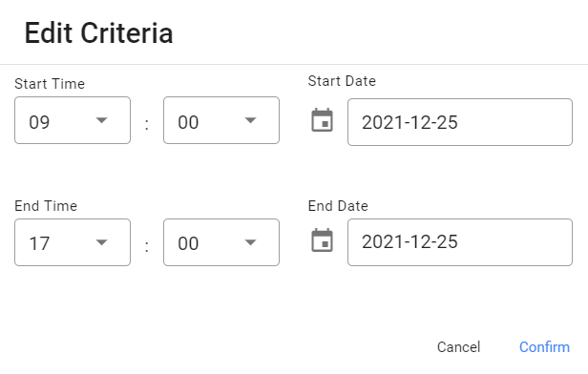Click the Edit Criteria dialog title
588x374 pixels.
pyautogui.click(x=98, y=33)
